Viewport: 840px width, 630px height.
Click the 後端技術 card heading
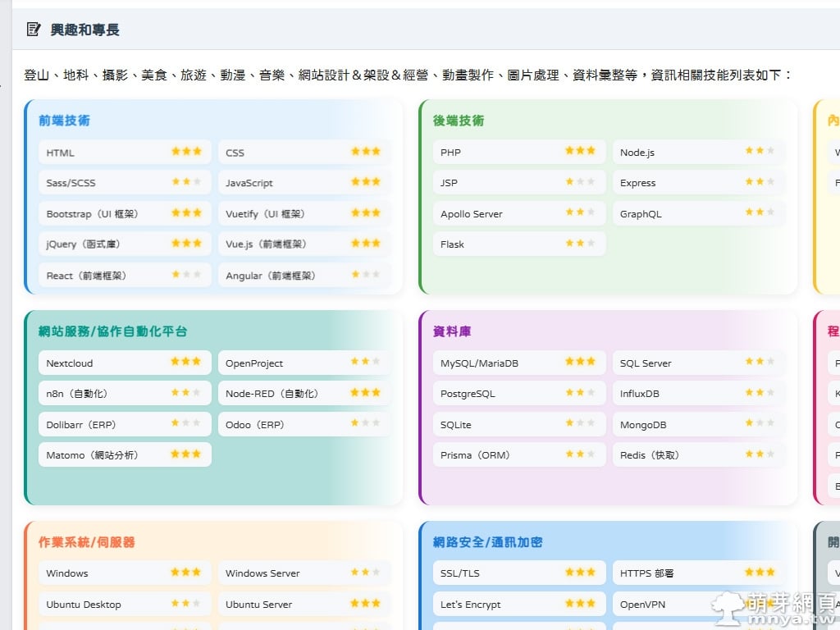(x=459, y=121)
